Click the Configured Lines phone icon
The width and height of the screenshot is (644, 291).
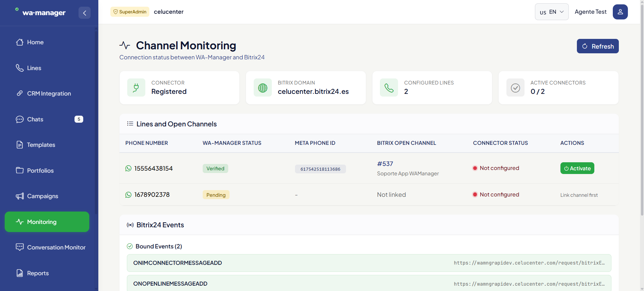389,88
